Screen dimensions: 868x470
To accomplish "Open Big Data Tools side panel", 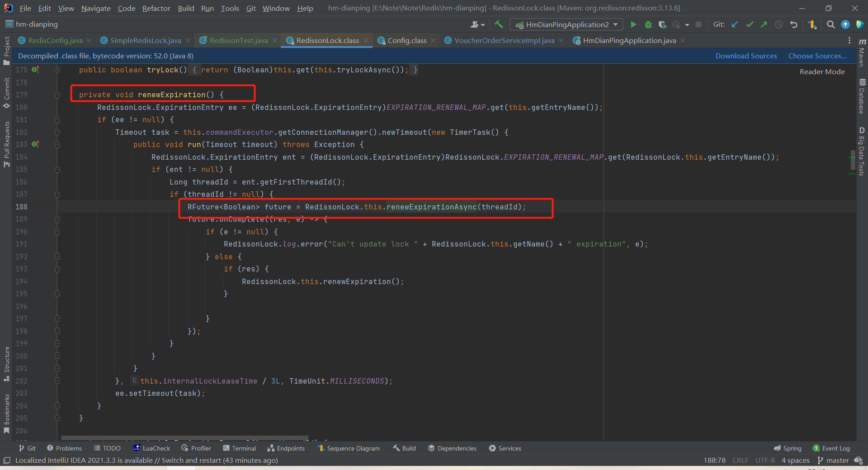I will pyautogui.click(x=862, y=151).
